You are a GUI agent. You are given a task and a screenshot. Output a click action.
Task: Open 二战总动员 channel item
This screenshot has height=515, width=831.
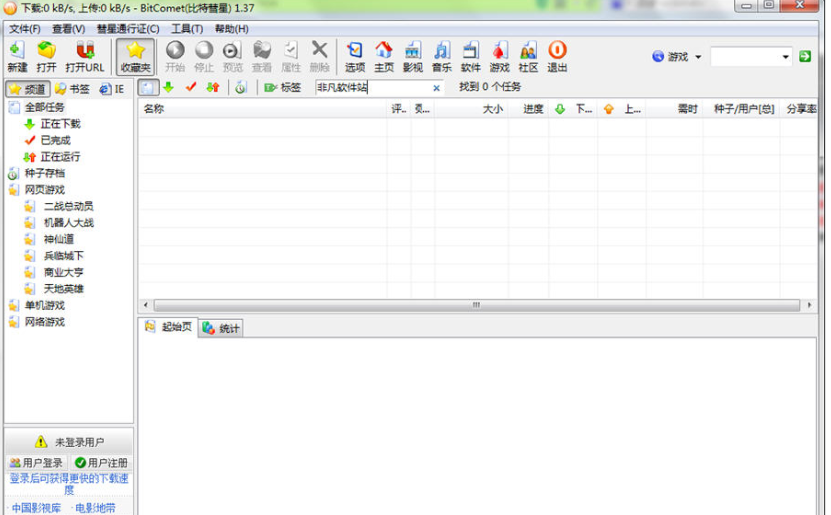coord(68,206)
